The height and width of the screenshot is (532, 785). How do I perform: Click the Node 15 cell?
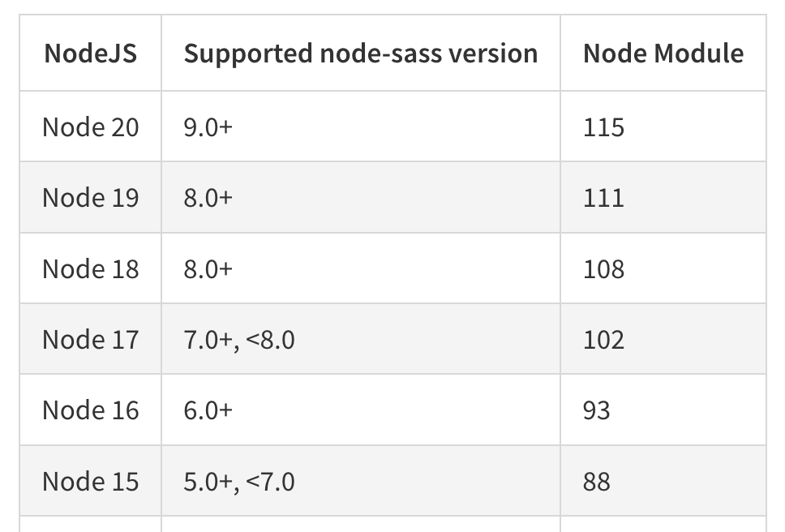(91, 481)
